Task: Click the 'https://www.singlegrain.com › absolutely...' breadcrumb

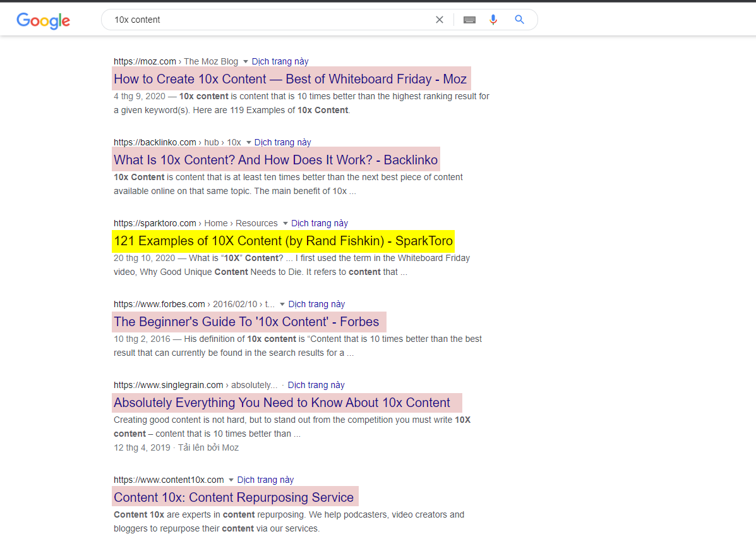Action: (x=196, y=385)
